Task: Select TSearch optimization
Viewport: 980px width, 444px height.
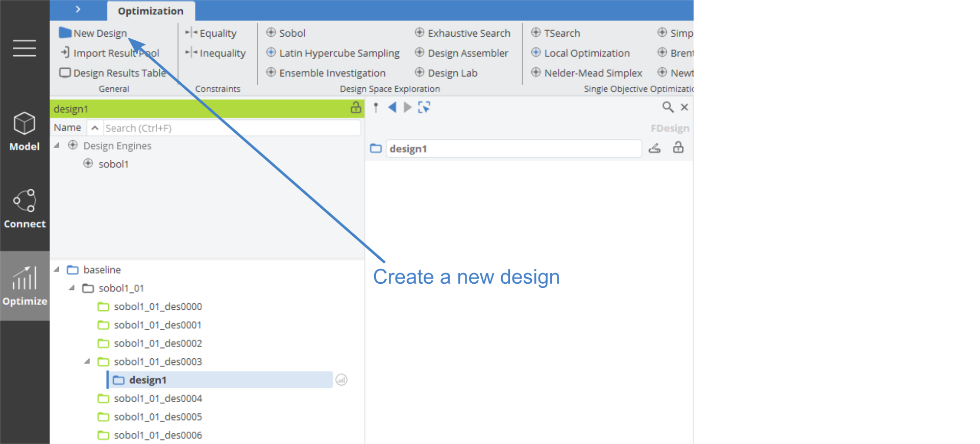Action: (555, 33)
